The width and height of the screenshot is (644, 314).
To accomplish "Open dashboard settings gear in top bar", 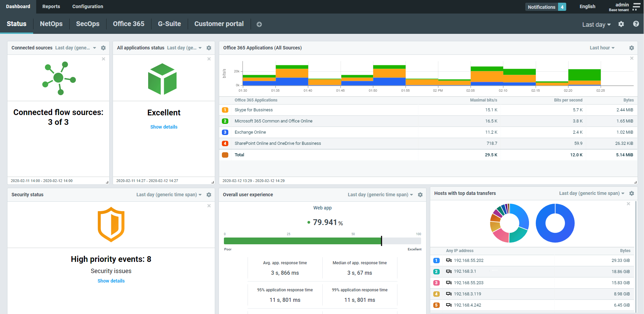I will [621, 24].
